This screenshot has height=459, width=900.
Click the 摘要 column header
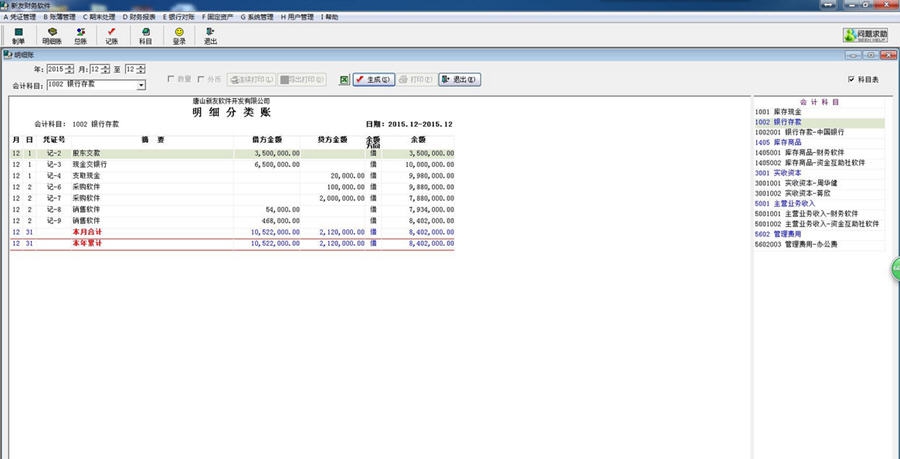click(x=153, y=139)
